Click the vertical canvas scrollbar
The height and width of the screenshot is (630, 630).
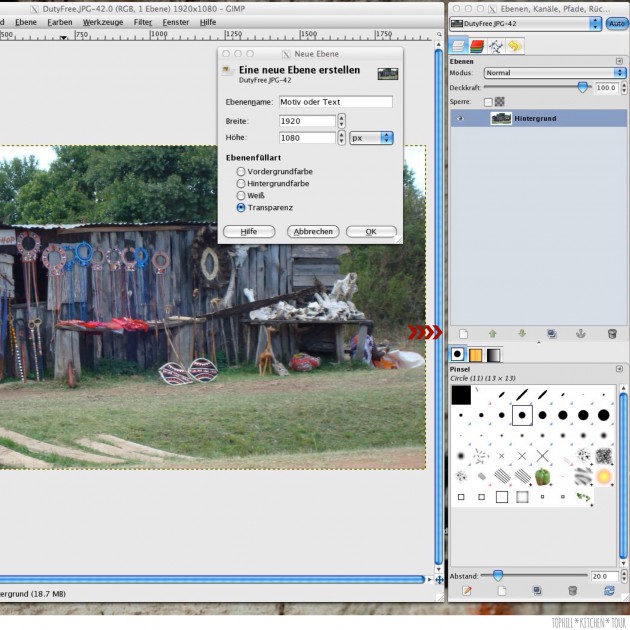(x=439, y=306)
